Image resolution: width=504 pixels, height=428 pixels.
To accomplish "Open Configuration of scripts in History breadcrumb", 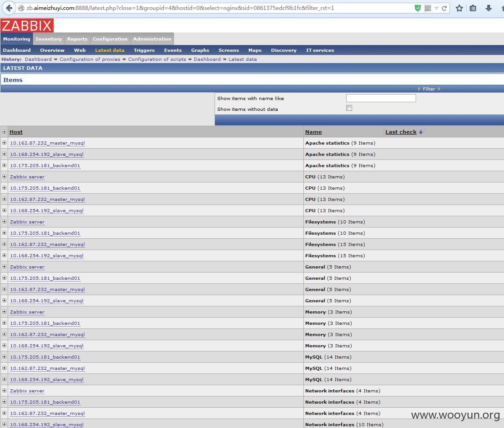I will [x=157, y=59].
